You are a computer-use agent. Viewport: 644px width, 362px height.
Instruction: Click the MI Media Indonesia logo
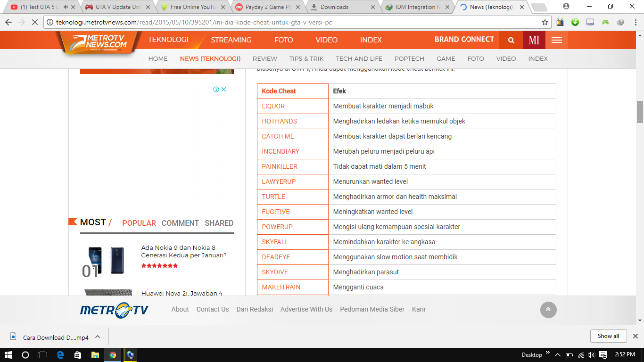534,40
